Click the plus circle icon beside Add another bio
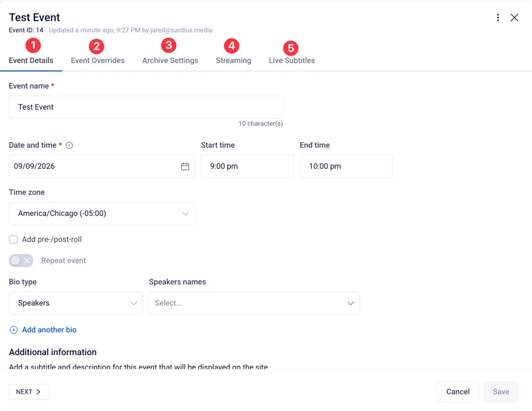Image resolution: width=532 pixels, height=411 pixels. 13,330
